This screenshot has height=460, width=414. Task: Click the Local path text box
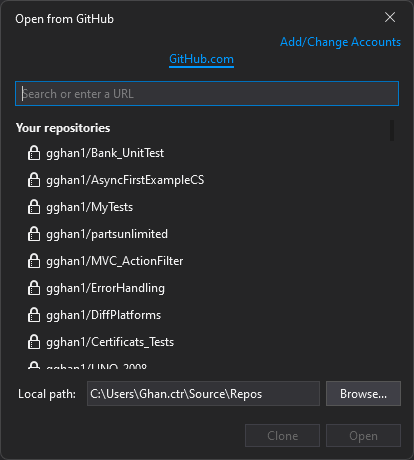203,394
